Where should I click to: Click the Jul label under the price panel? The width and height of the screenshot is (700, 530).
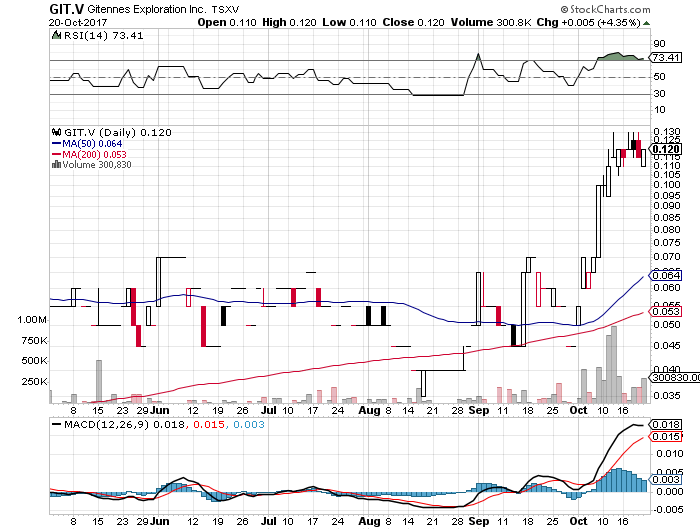click(269, 410)
